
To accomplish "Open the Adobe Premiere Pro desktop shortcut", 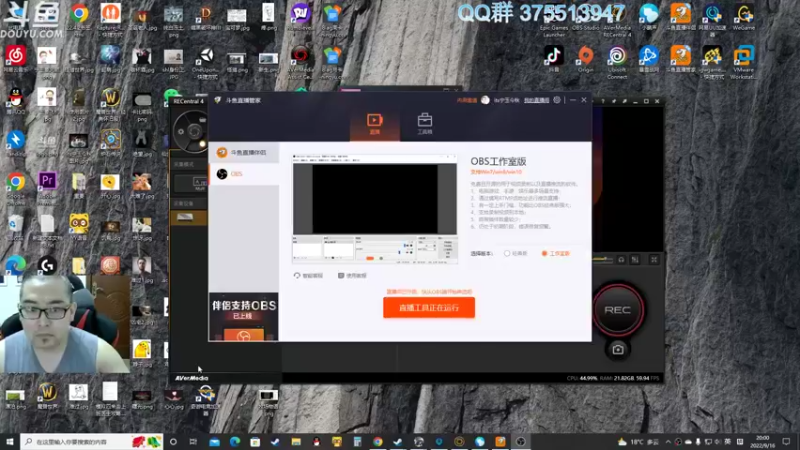I will [47, 187].
